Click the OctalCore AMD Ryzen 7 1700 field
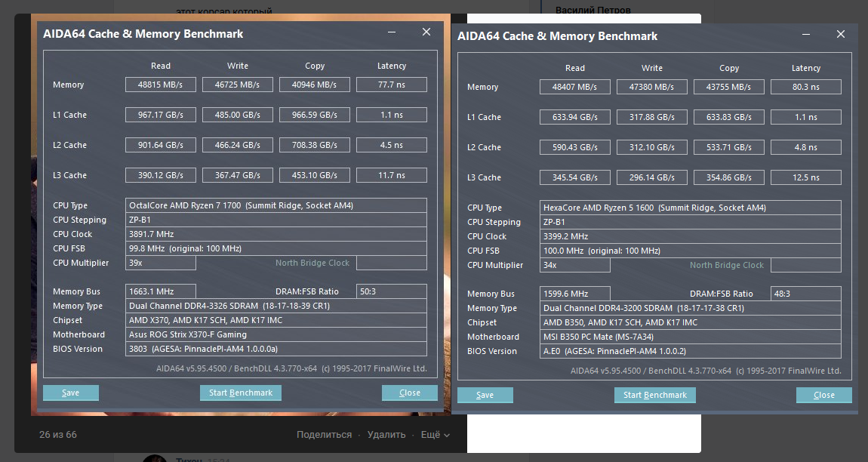 click(x=276, y=205)
